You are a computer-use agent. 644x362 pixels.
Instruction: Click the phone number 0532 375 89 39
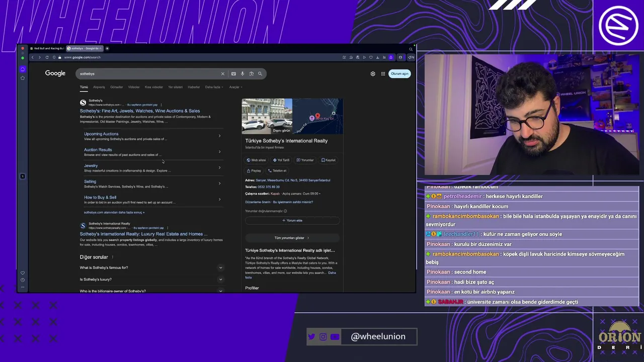[268, 187]
